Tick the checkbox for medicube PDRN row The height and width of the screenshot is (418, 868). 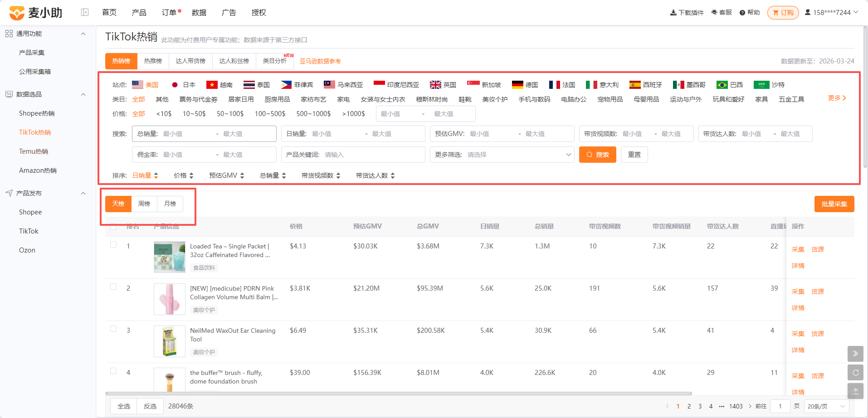113,287
